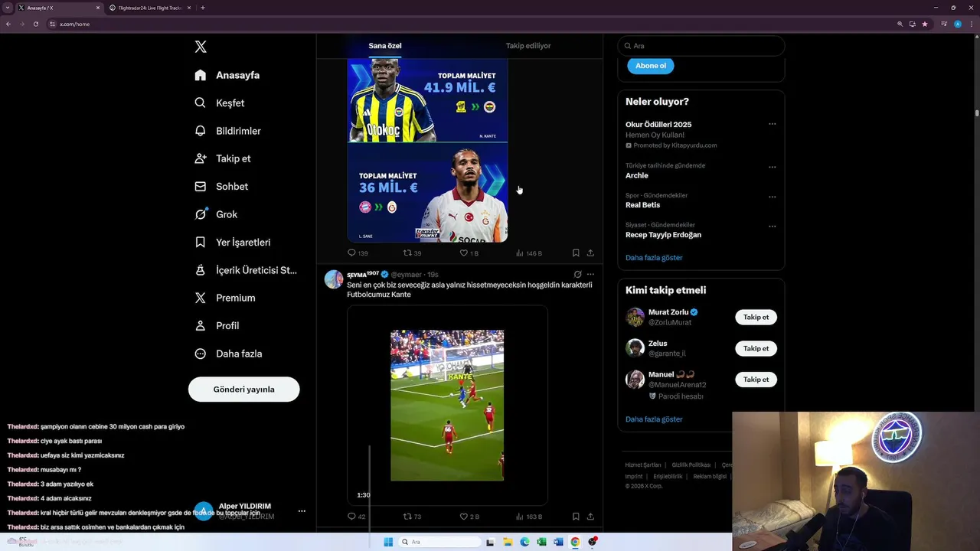The image size is (980, 551).
Task: Open Murat Zorlu's profile avatar
Action: (635, 317)
